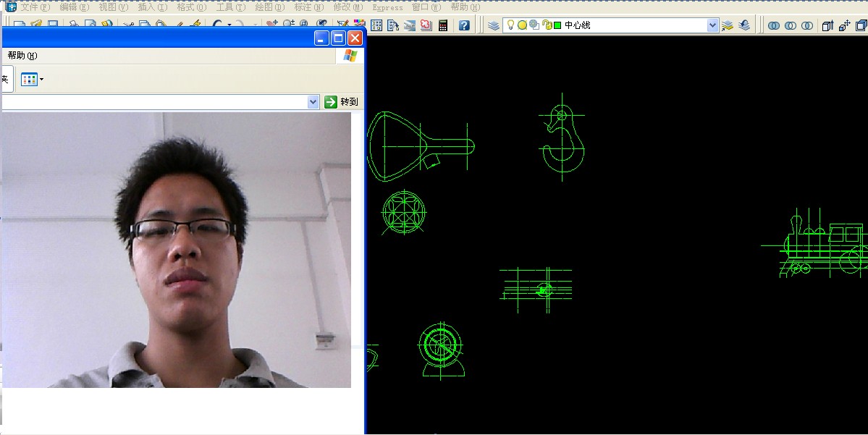Toggle the layer on/off lightbulb
The width and height of the screenshot is (868, 435).
510,25
